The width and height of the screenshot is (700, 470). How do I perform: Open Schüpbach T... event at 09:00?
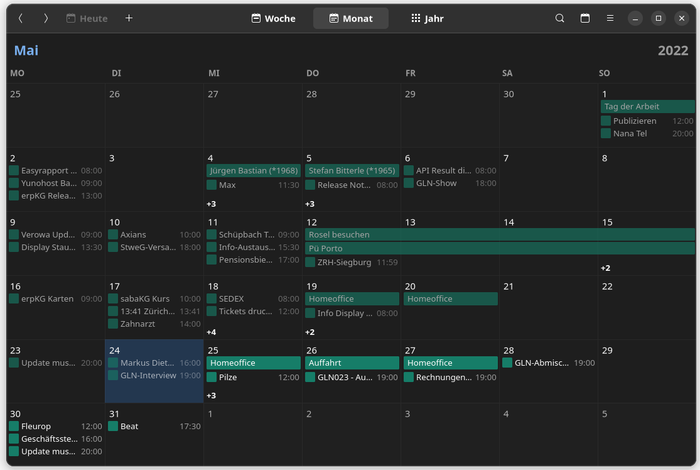click(x=253, y=234)
